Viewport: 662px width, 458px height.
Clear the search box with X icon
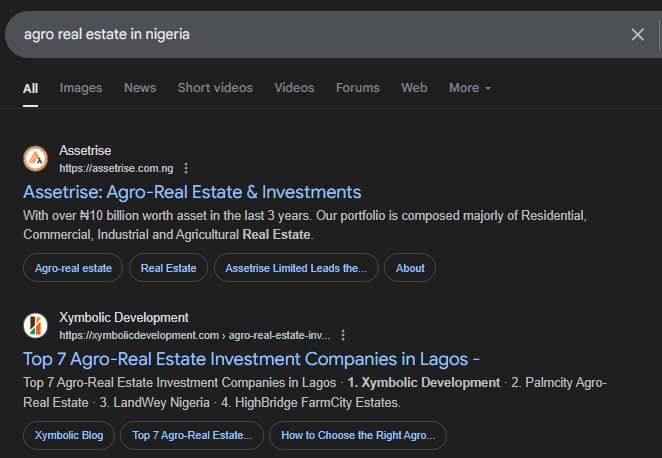click(638, 35)
